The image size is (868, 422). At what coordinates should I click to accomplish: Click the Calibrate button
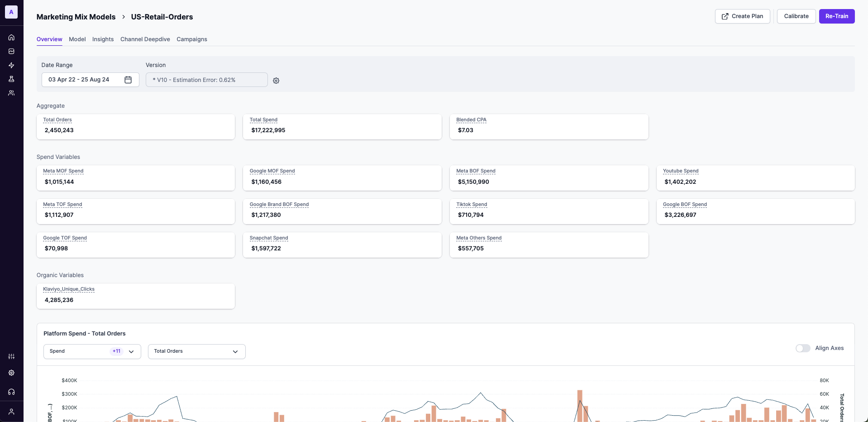pyautogui.click(x=796, y=16)
